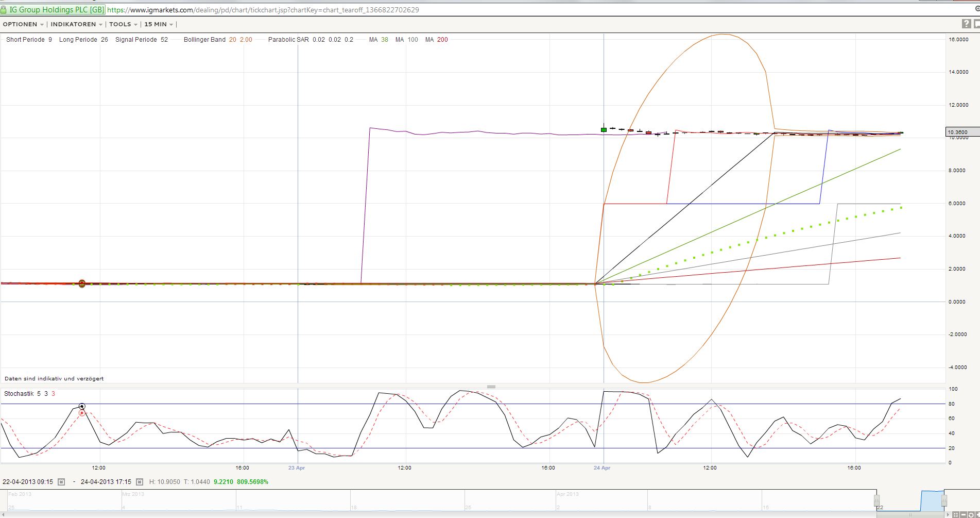Click the Apr 2013 label in navigator
The width and height of the screenshot is (980, 518).
568,494
